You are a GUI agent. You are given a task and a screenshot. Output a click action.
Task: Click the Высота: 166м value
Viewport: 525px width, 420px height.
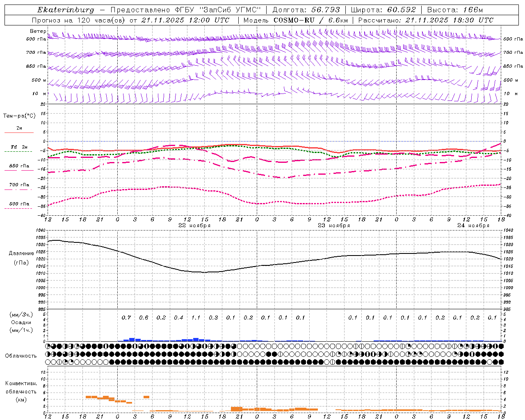455,10
